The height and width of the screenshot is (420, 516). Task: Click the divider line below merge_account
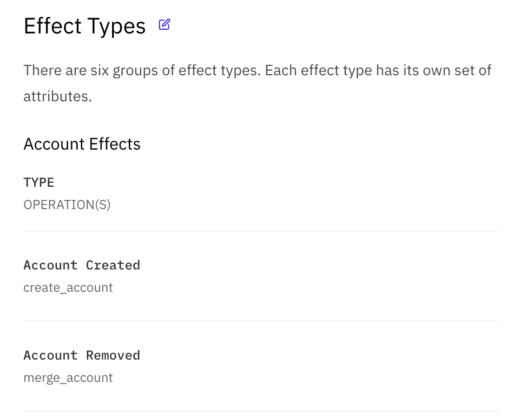[x=261, y=411]
